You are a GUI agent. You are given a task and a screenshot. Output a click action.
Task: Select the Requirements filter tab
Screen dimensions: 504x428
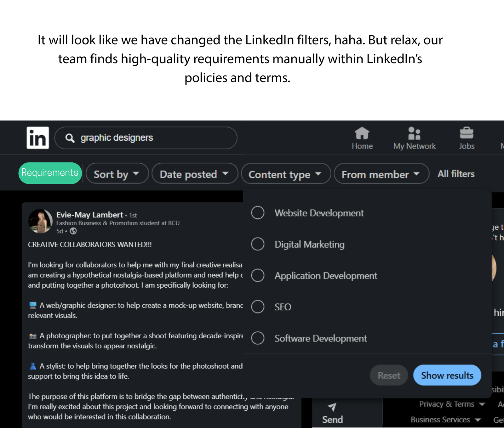tap(50, 173)
